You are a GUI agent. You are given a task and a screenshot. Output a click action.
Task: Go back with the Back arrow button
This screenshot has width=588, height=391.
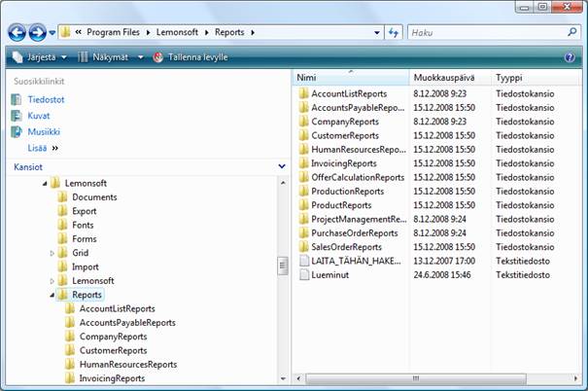click(17, 33)
